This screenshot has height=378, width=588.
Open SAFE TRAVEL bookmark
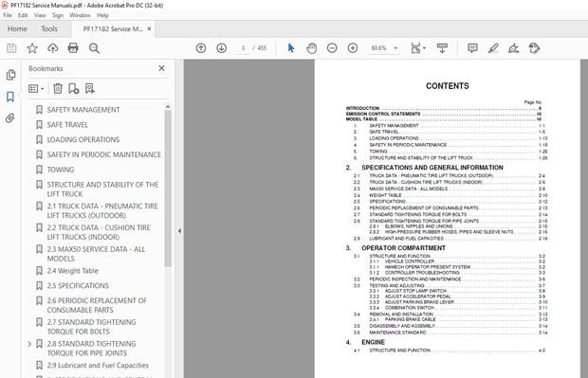[67, 125]
